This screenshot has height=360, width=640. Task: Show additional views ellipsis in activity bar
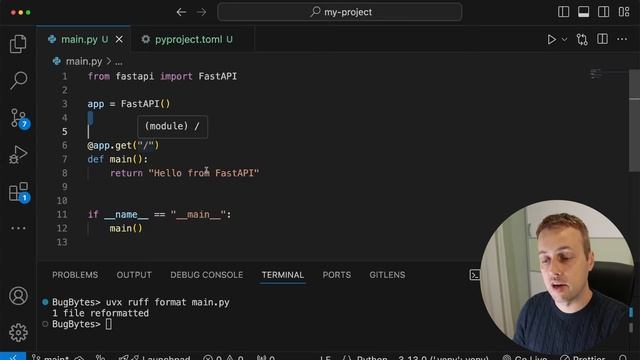click(x=18, y=228)
